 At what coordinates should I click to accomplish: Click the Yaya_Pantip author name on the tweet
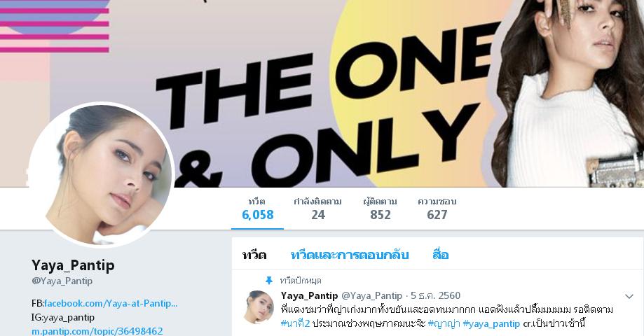point(309,295)
